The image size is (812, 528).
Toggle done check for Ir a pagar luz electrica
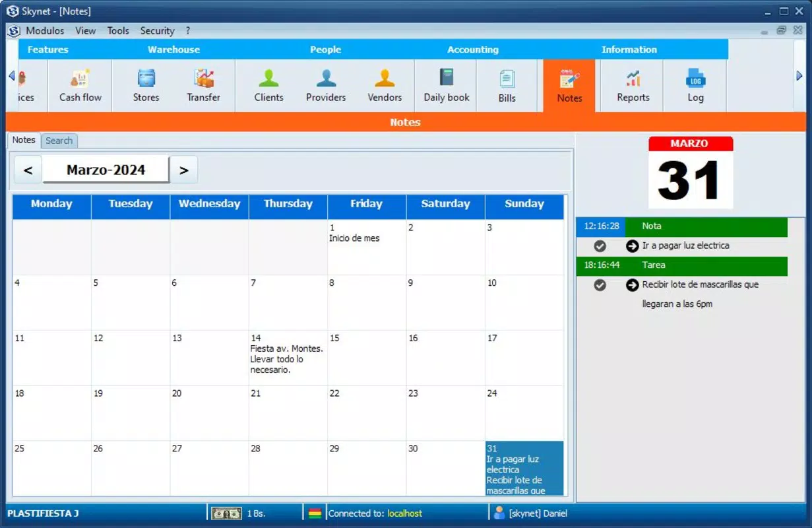tap(600, 246)
